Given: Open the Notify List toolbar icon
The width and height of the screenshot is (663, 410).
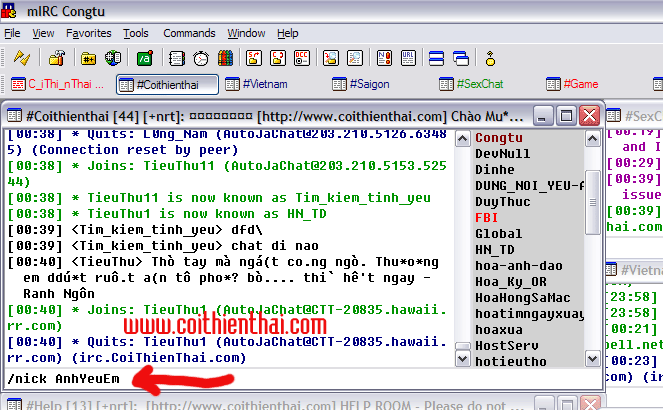Looking at the screenshot, I should (384, 58).
